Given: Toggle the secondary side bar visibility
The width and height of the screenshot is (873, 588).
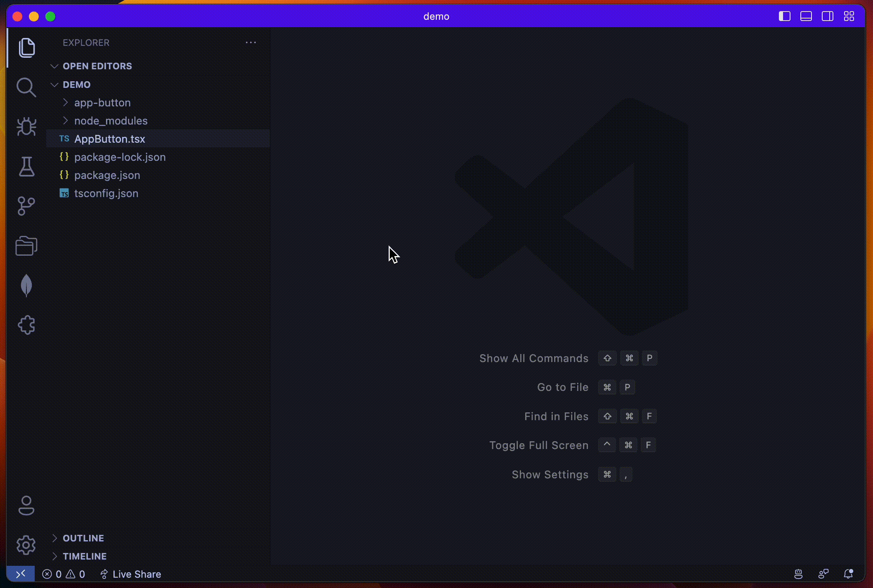Looking at the screenshot, I should 827,16.
